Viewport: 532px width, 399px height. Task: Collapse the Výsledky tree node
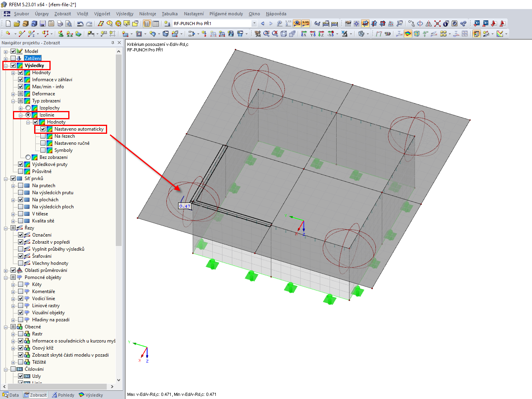[6, 66]
